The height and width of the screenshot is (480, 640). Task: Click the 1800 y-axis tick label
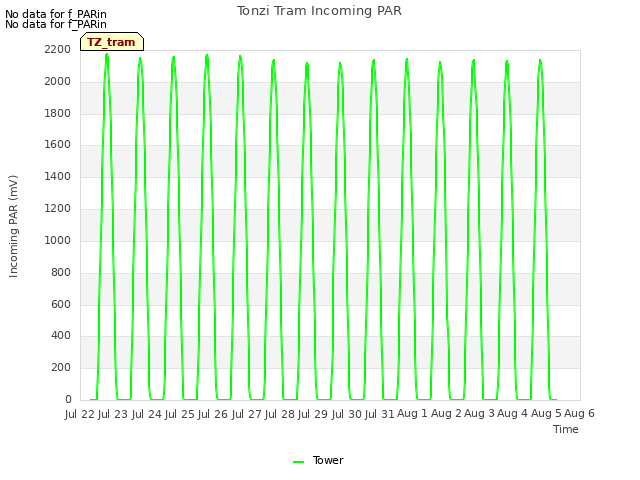58,113
